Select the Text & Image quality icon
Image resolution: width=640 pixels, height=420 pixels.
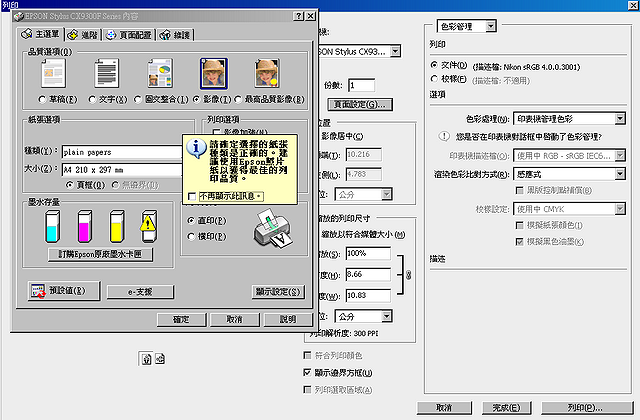click(160, 73)
